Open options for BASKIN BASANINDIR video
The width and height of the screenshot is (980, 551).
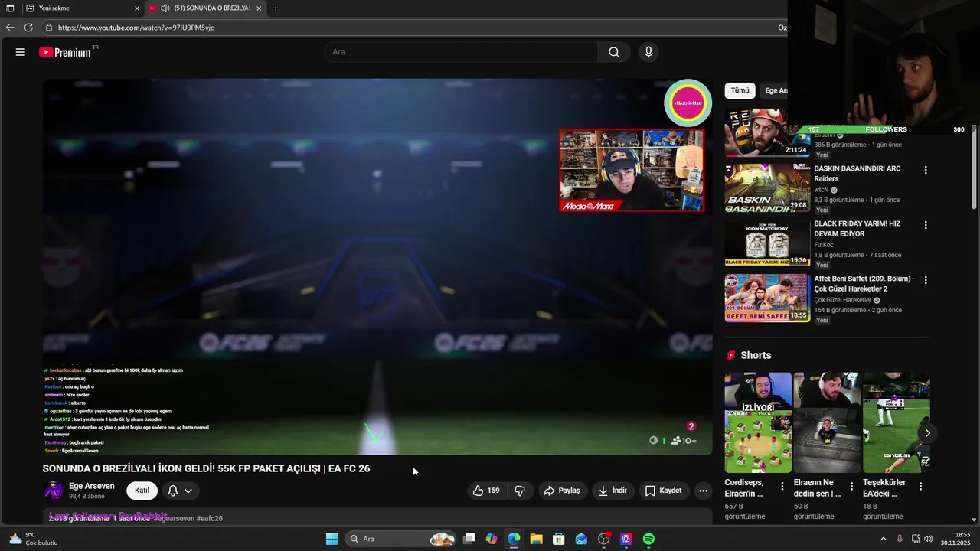point(926,170)
